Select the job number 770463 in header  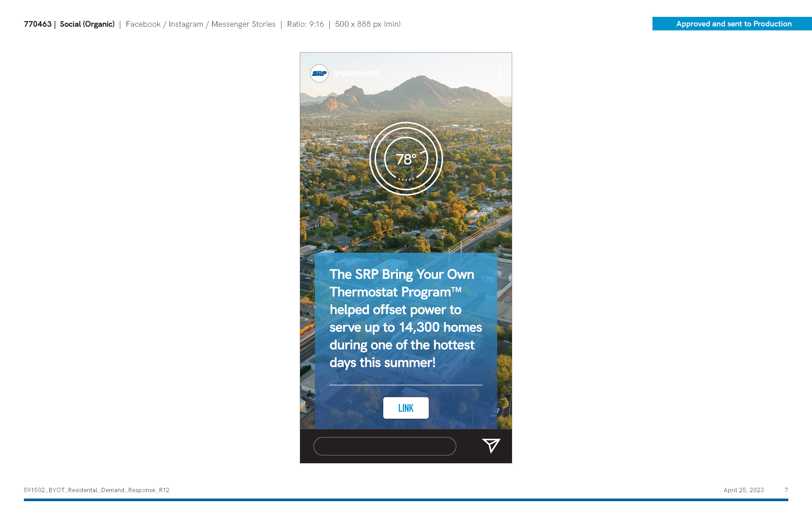tap(37, 24)
